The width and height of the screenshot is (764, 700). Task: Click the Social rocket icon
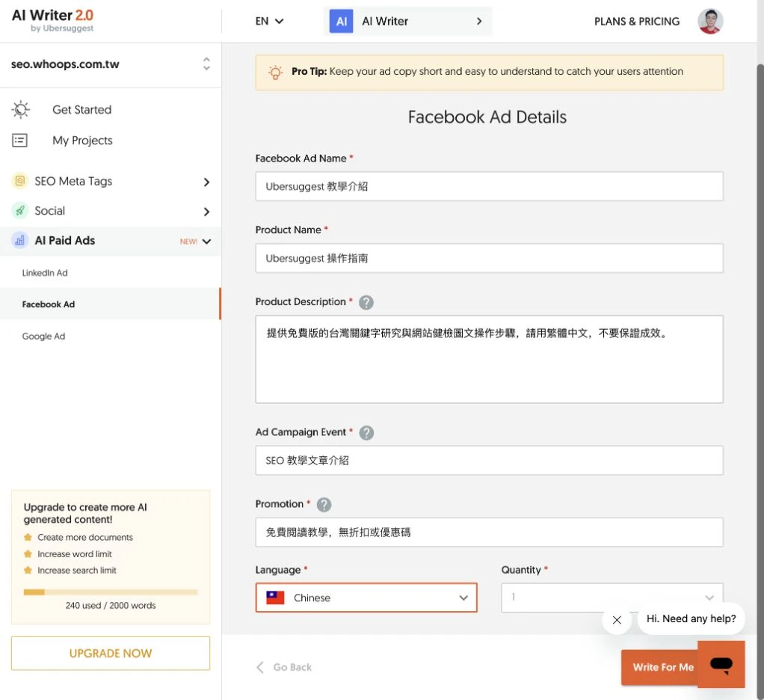(x=19, y=211)
